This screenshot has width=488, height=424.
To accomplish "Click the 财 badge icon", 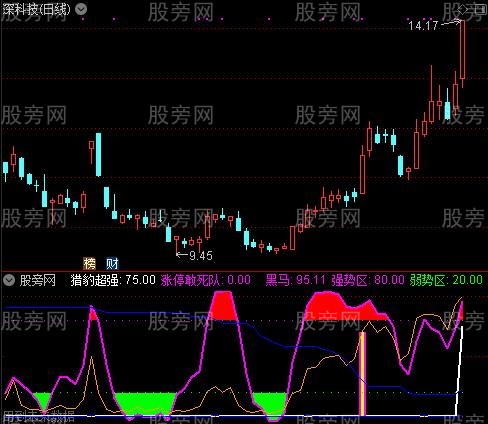I will (112, 264).
